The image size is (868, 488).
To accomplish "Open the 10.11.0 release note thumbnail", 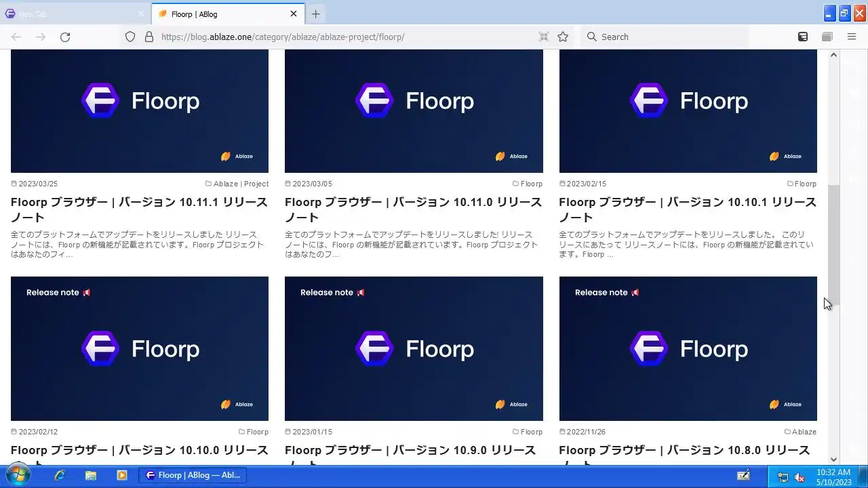I will [x=414, y=111].
